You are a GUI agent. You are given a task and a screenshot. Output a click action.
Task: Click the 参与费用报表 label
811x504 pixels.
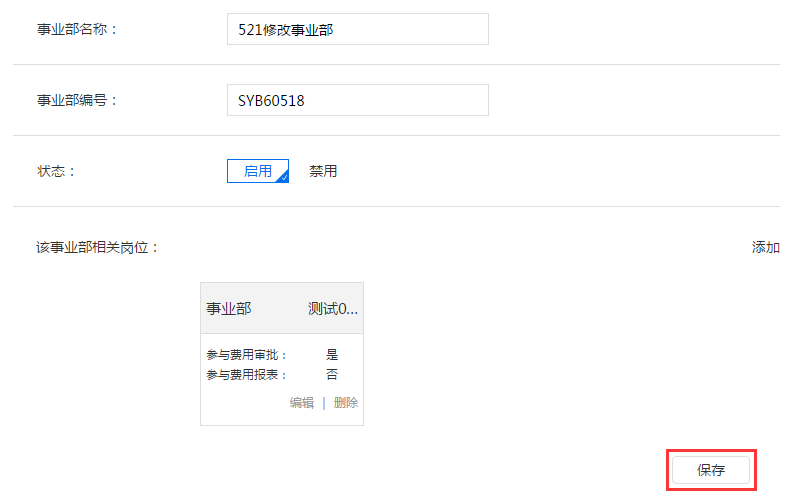tap(246, 374)
